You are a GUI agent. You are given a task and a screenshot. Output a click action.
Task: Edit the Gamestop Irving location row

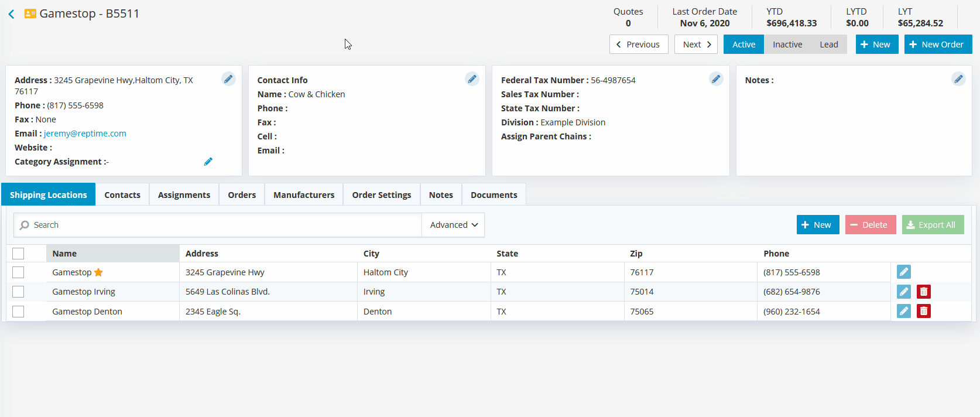[904, 292]
